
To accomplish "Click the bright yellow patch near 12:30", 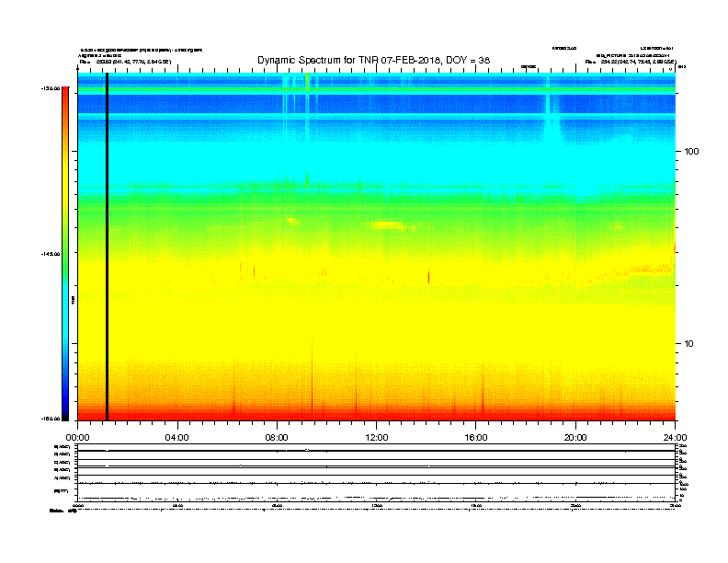I will click(387, 225).
